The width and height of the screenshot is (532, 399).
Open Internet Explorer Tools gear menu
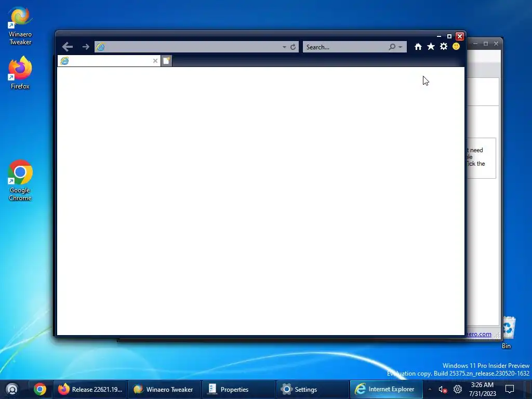pos(444,46)
